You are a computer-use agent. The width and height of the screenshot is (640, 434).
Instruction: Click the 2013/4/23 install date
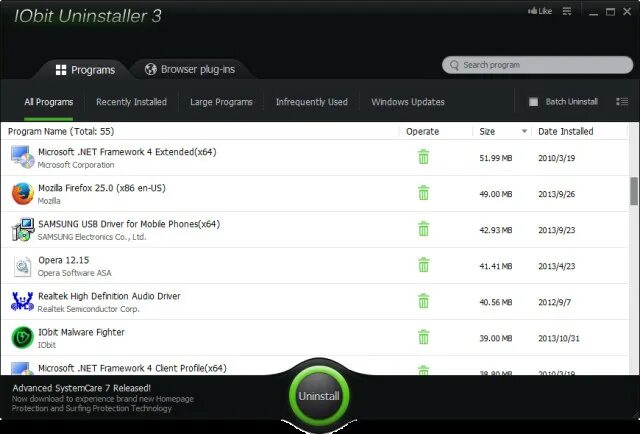pyautogui.click(x=556, y=266)
